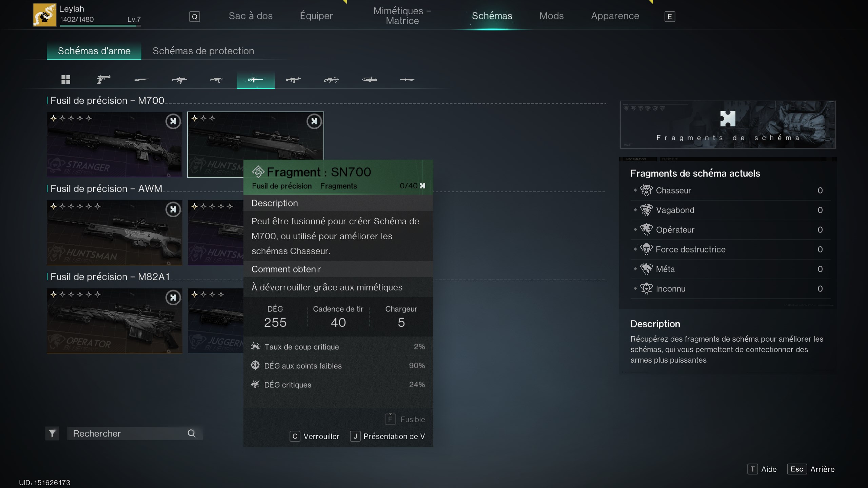The image size is (868, 488).
Task: Filter by shotgun weapon category
Action: pos(141,80)
